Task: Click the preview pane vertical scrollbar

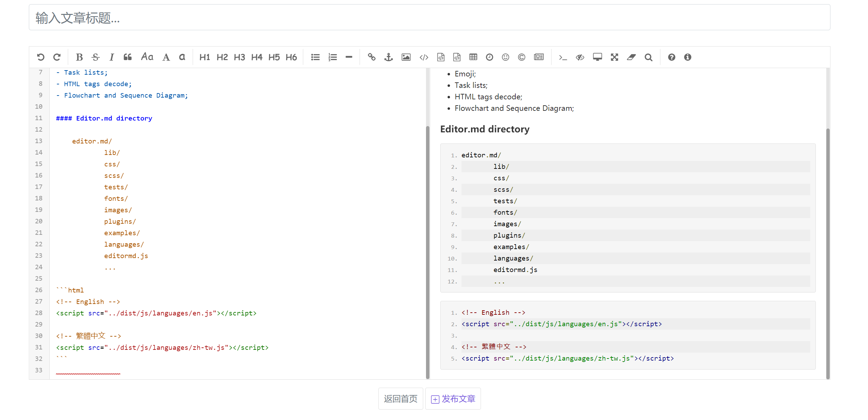Action: point(828,254)
